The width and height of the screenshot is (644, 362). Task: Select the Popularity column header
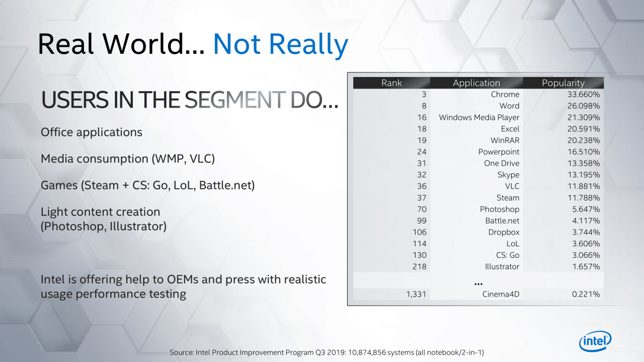[x=563, y=83]
